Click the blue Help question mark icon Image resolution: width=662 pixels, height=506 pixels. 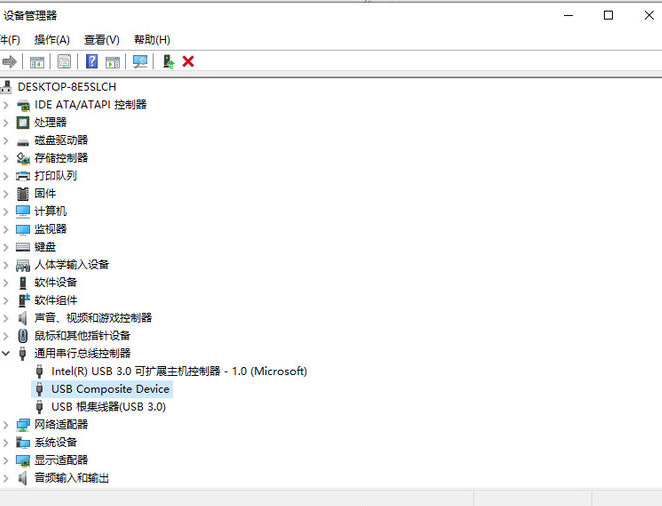click(91, 62)
